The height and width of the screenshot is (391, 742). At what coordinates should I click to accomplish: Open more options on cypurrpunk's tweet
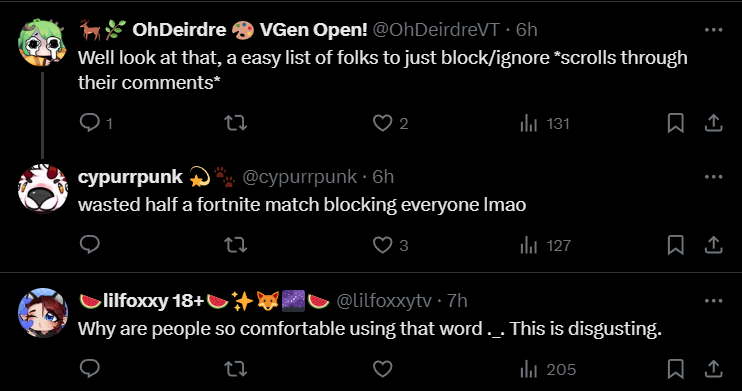pos(713,177)
